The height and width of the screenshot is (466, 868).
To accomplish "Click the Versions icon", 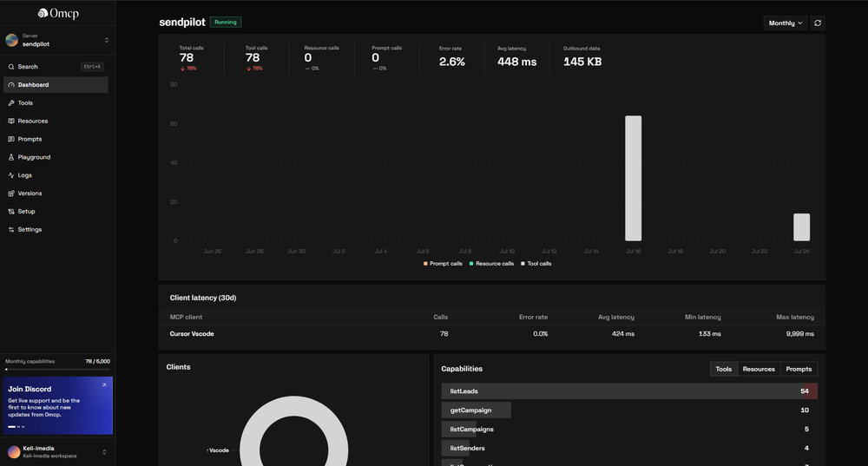I will pyautogui.click(x=11, y=194).
